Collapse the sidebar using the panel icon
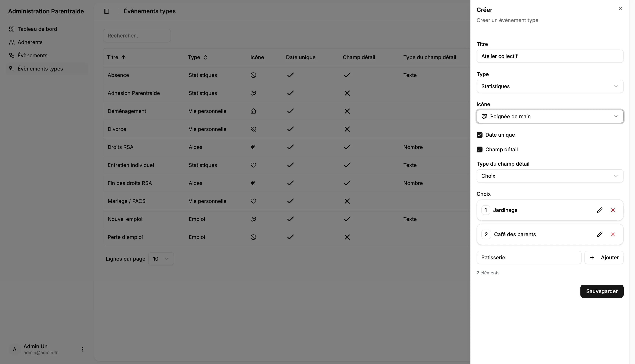Screen dimensions: 635x364 click(x=107, y=11)
